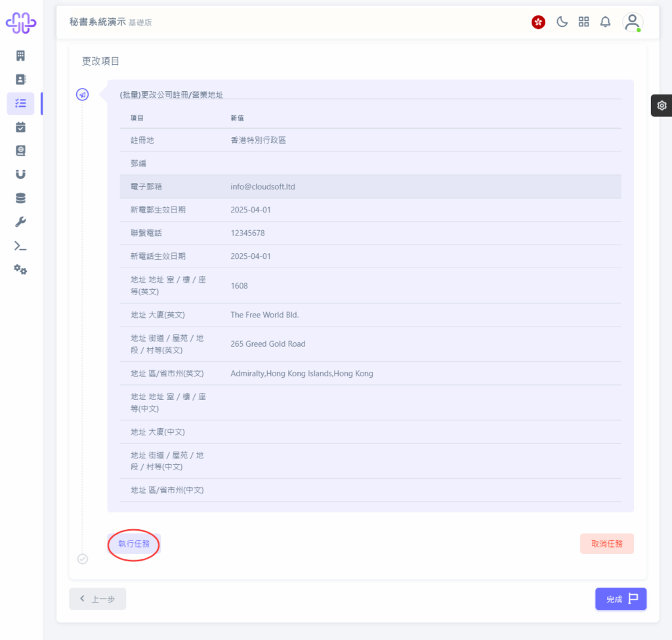This screenshot has width=672, height=640.
Task: Click the check-circle step marker icon
Action: [x=83, y=559]
